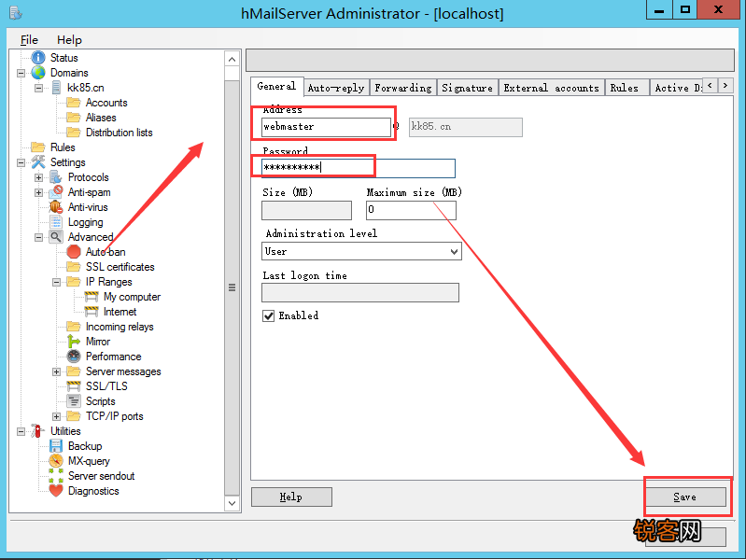The width and height of the screenshot is (746, 560).
Task: Click the kk85.cn domain server icon
Action: point(56,88)
